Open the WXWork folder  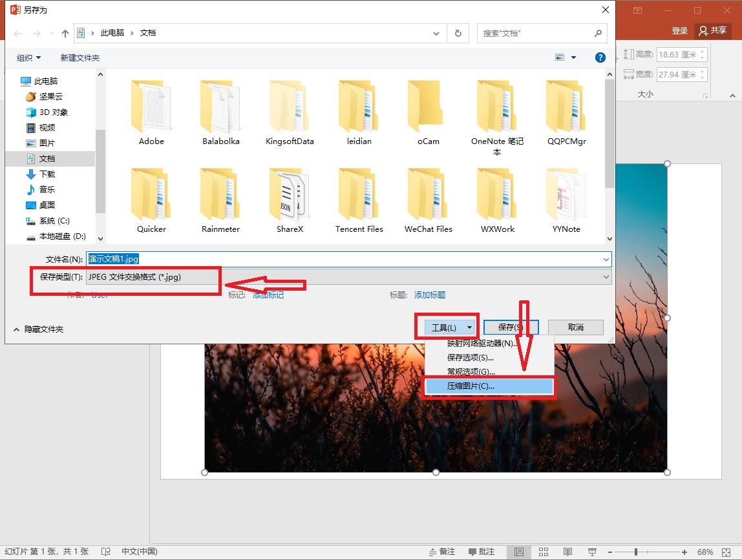coord(497,200)
